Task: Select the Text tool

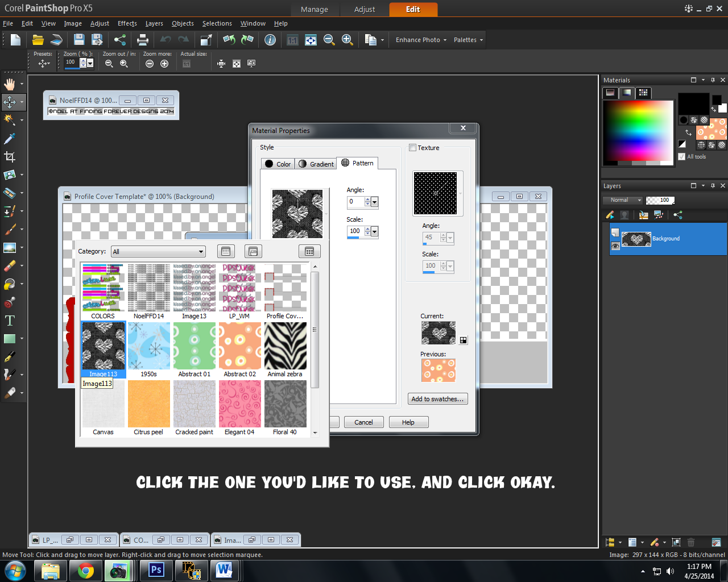Action: (9, 320)
